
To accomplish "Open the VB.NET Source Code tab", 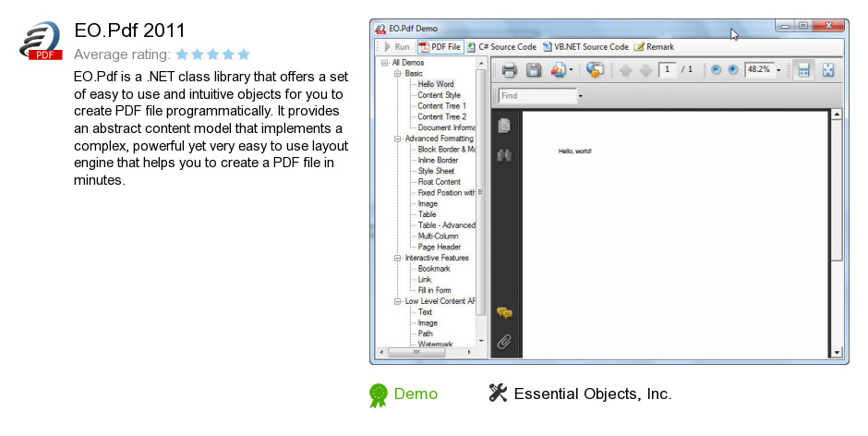I will (585, 47).
